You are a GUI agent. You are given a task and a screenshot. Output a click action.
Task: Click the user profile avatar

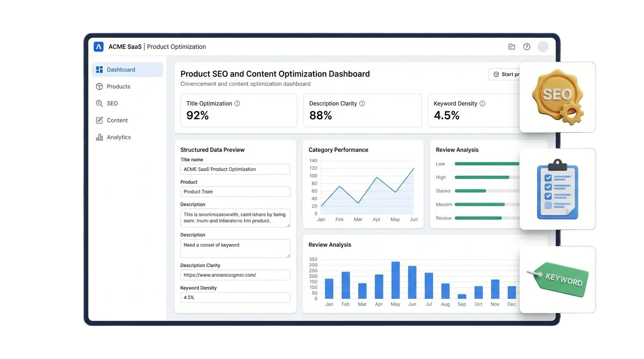tap(543, 47)
